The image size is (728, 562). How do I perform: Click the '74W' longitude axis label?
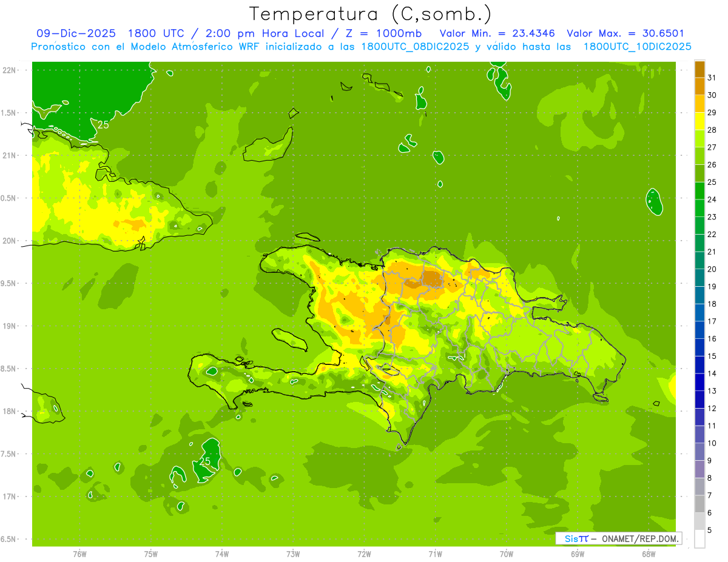point(221,554)
